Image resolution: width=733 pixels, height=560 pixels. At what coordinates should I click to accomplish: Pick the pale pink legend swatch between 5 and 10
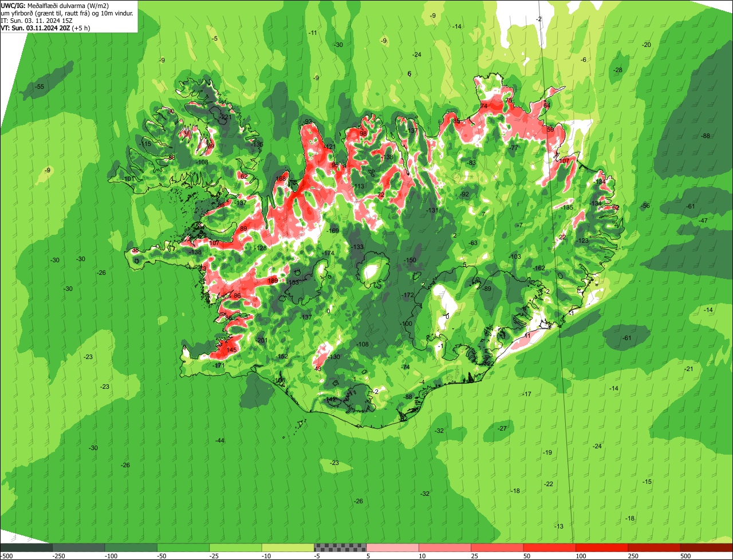click(x=393, y=547)
